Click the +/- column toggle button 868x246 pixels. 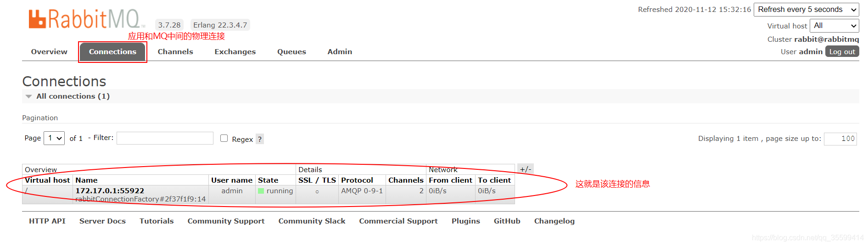(525, 169)
